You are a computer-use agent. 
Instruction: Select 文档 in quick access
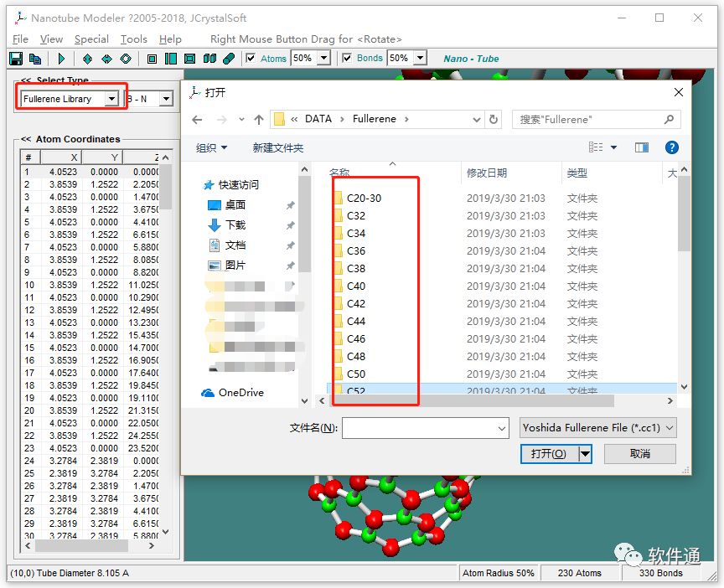(227, 245)
